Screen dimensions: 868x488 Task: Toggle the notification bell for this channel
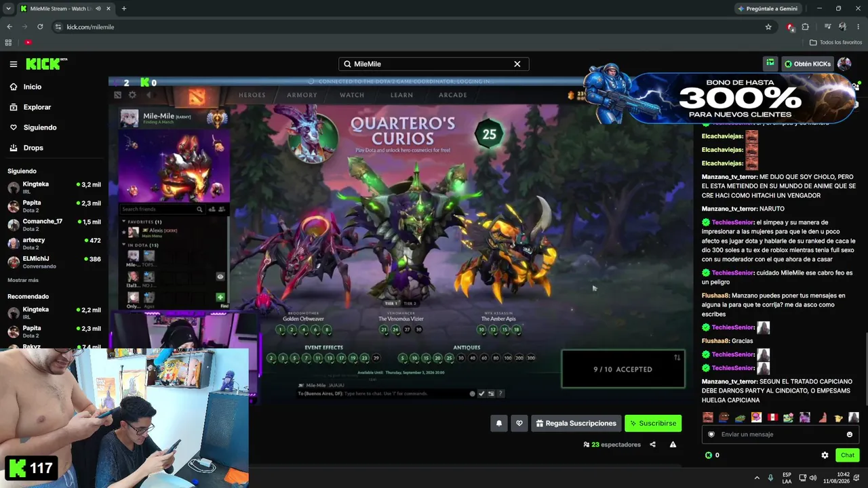[x=499, y=424]
